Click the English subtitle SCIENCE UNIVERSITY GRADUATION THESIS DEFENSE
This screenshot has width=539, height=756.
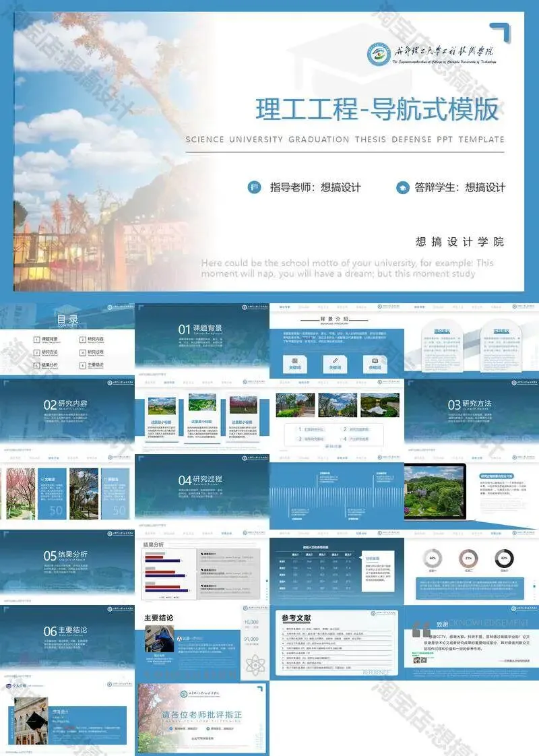[x=345, y=139]
